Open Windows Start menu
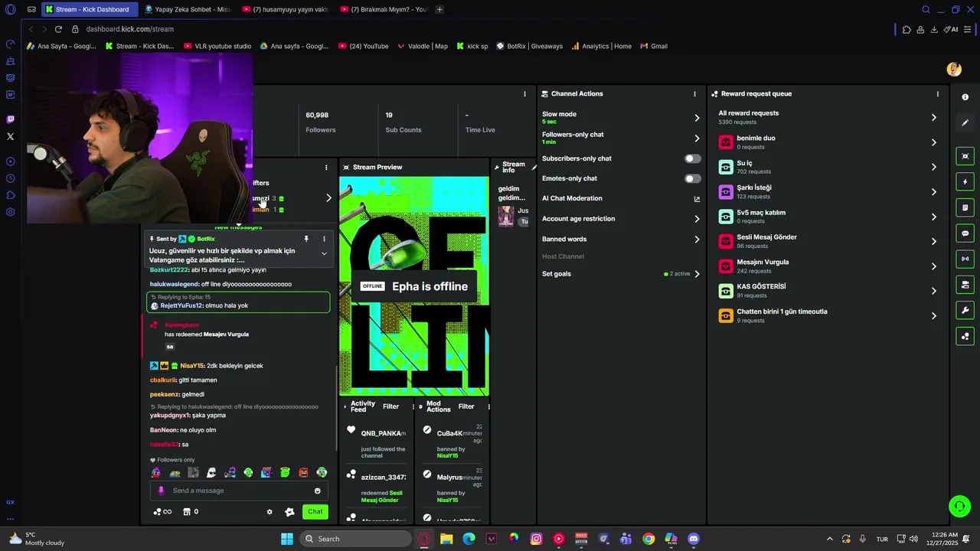The width and height of the screenshot is (980, 551). point(287,539)
